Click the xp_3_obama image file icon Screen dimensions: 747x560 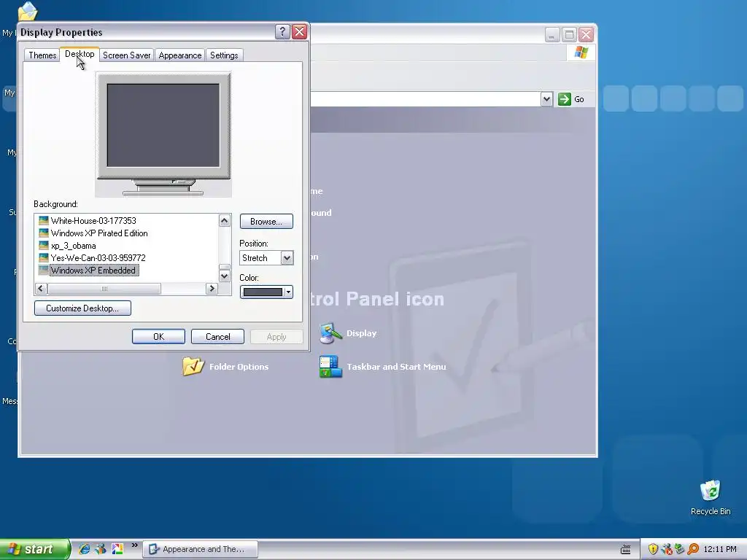click(x=43, y=245)
